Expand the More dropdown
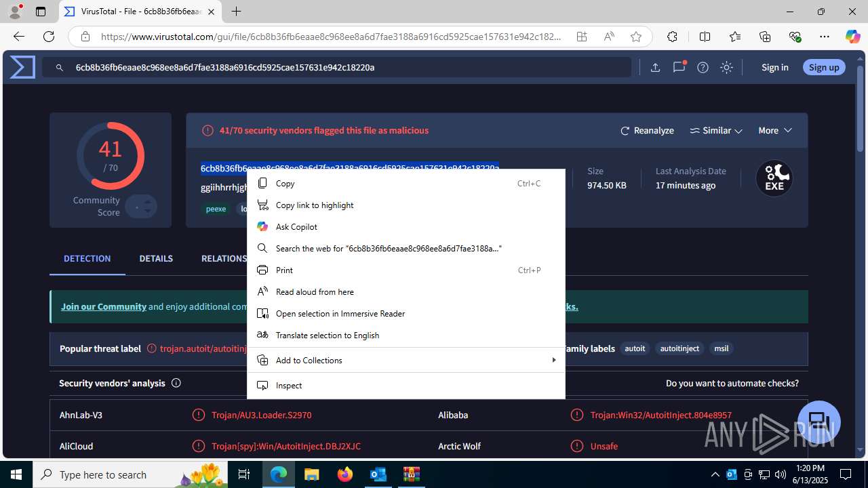The height and width of the screenshot is (488, 868). (x=775, y=130)
